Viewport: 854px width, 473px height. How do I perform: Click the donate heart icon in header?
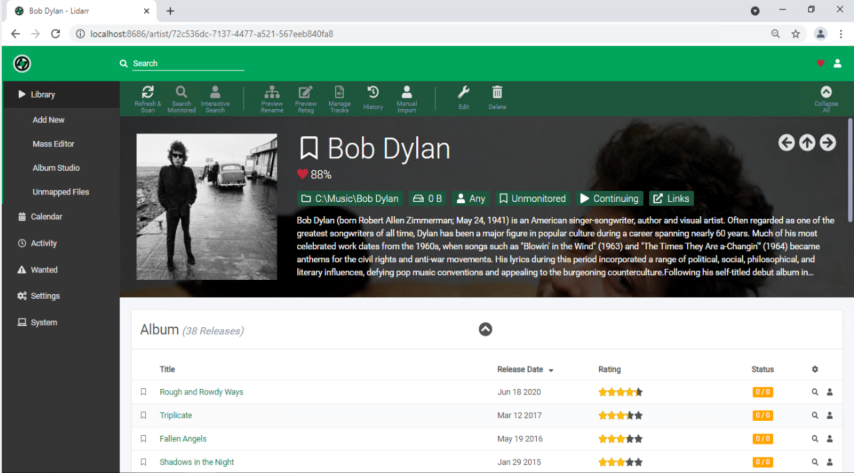click(820, 63)
